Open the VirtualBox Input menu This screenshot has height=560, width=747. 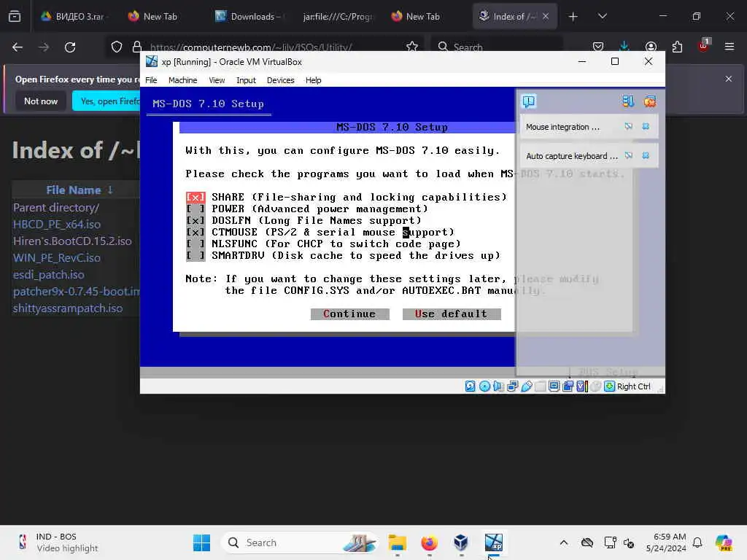[x=246, y=80]
